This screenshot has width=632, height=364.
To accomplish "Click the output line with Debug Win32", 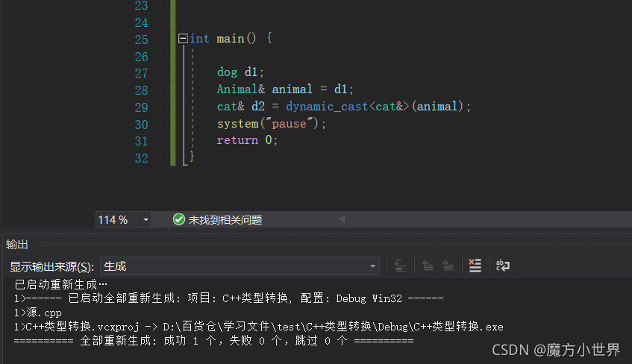I will (x=228, y=298).
